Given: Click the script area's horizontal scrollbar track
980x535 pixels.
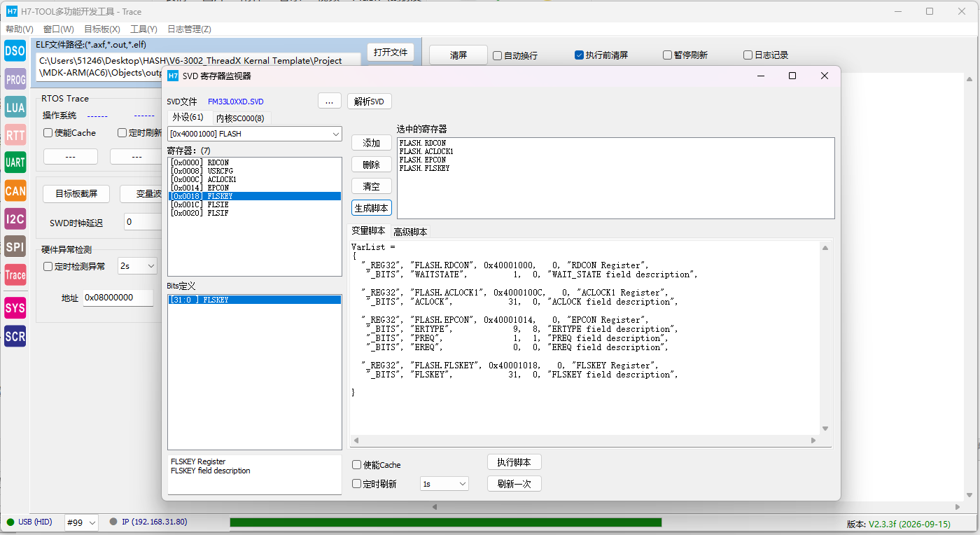Looking at the screenshot, I should (584, 440).
